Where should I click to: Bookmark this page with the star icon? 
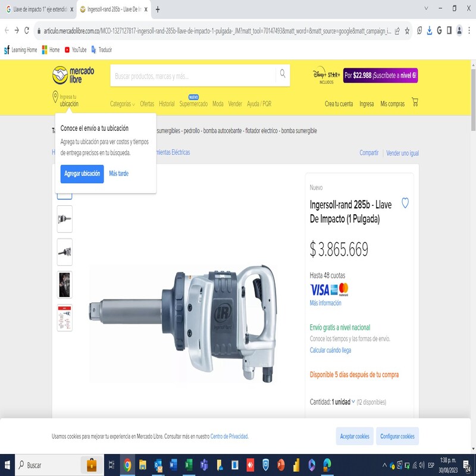407,31
